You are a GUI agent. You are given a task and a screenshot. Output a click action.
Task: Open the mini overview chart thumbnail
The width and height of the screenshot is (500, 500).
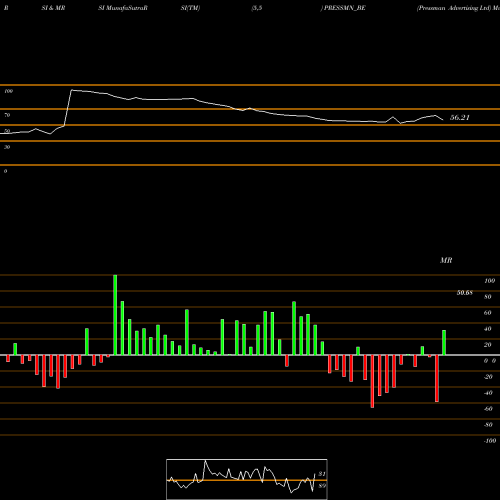247,479
